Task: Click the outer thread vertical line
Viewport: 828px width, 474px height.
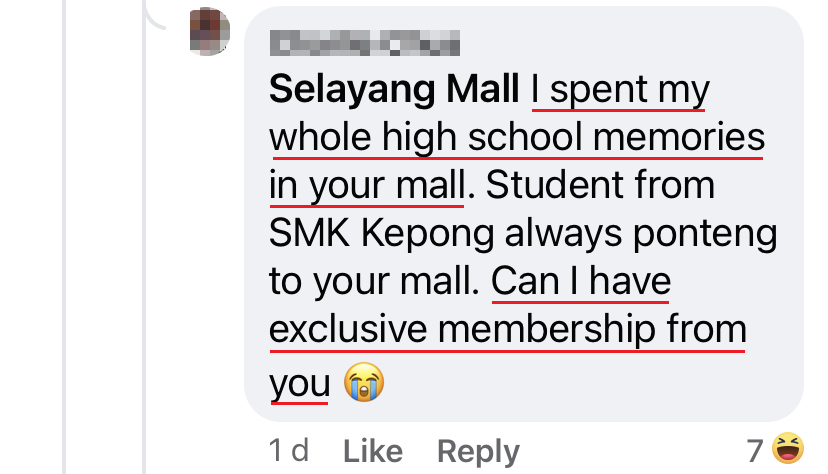Action: pyautogui.click(x=64, y=237)
